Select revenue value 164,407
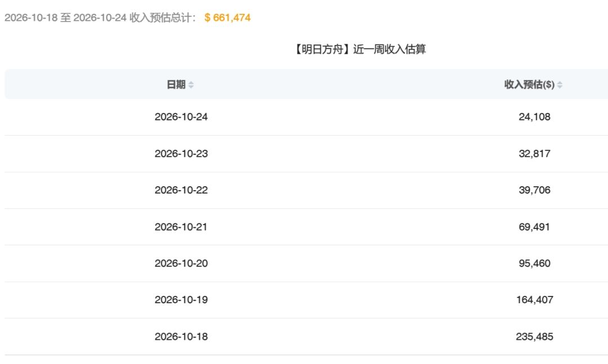The width and height of the screenshot is (608, 364). (535, 300)
